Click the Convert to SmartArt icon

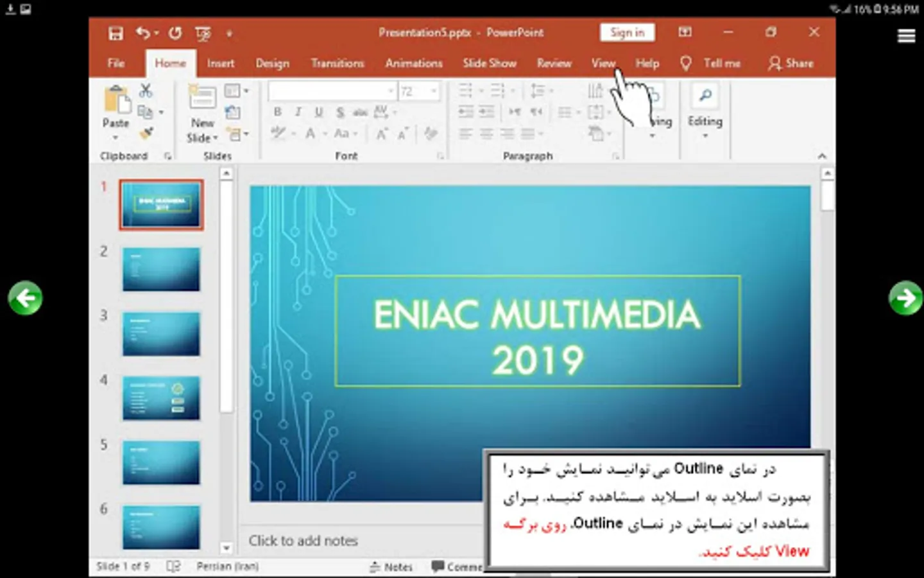coord(596,134)
